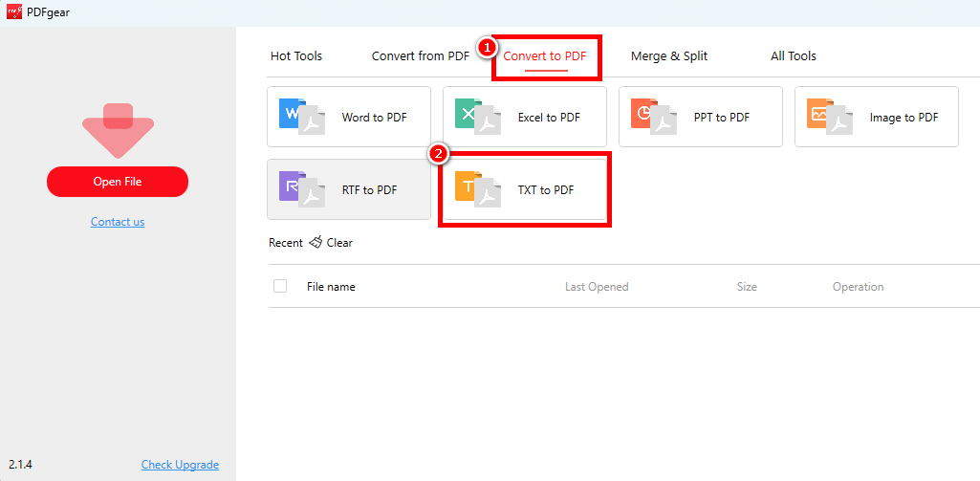Click the Image to PDF picture icon

click(830, 117)
